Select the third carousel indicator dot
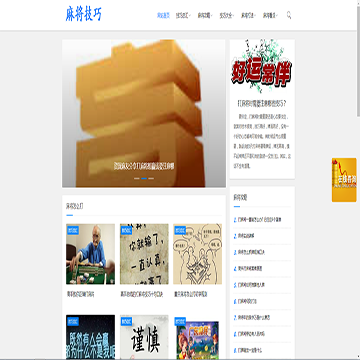 pyautogui.click(x=151, y=178)
